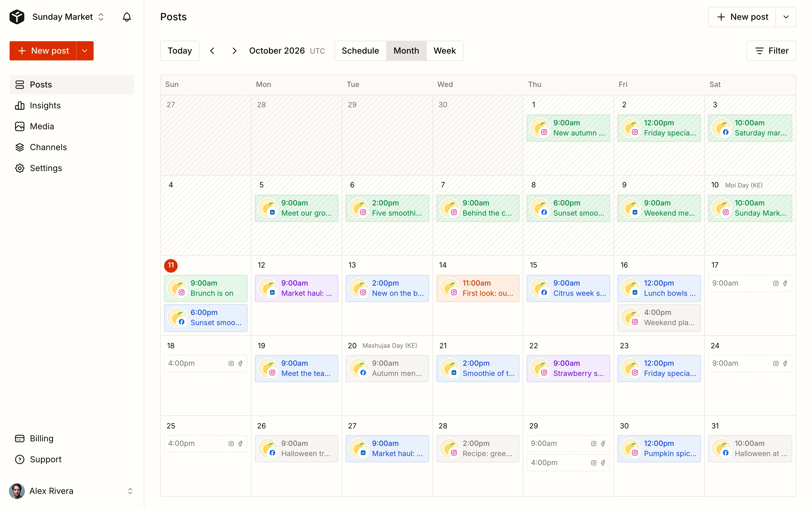Go to previous month arrow
This screenshot has height=508, width=812.
(212, 51)
